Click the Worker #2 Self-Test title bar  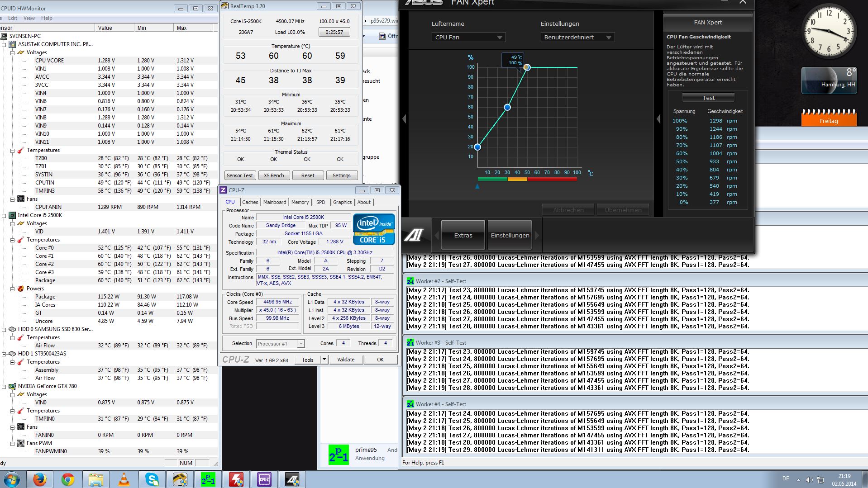click(x=635, y=281)
